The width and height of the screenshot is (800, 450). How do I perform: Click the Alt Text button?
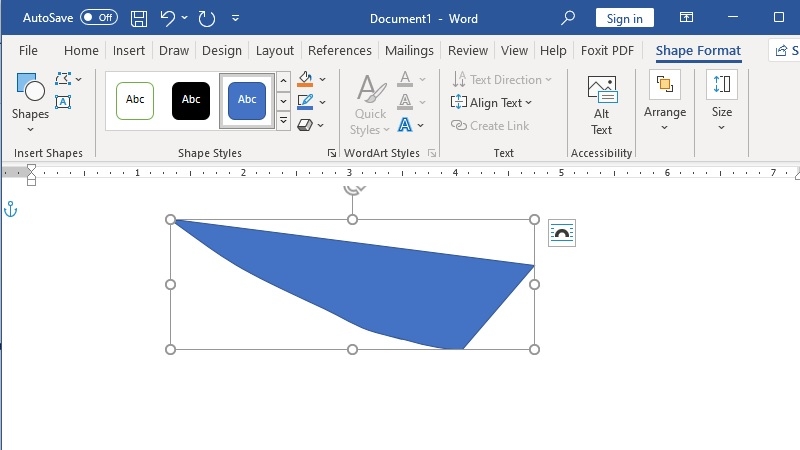pyautogui.click(x=602, y=106)
